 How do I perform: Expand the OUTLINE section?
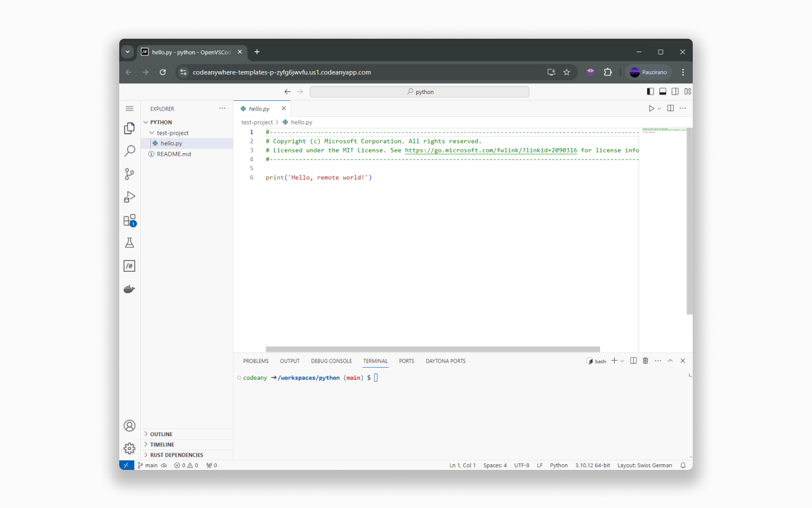[x=160, y=434]
